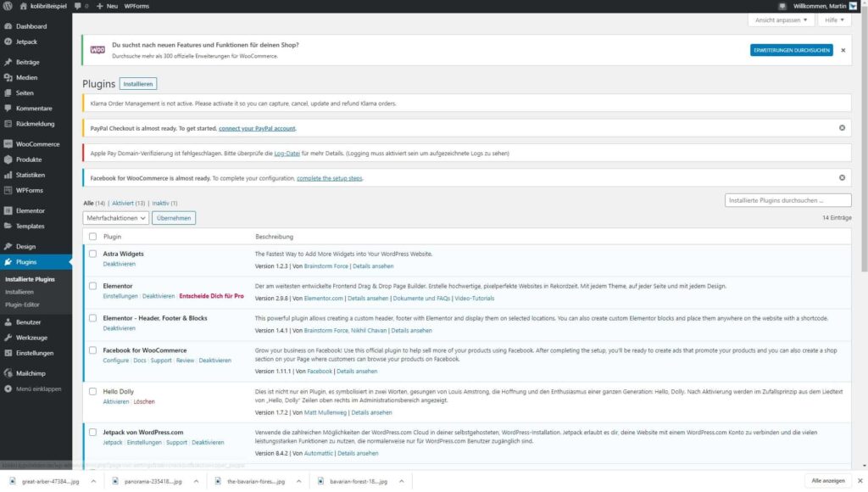Click Installieren button next to Plugins
Viewport: 868px width, 492px height.
(x=138, y=84)
